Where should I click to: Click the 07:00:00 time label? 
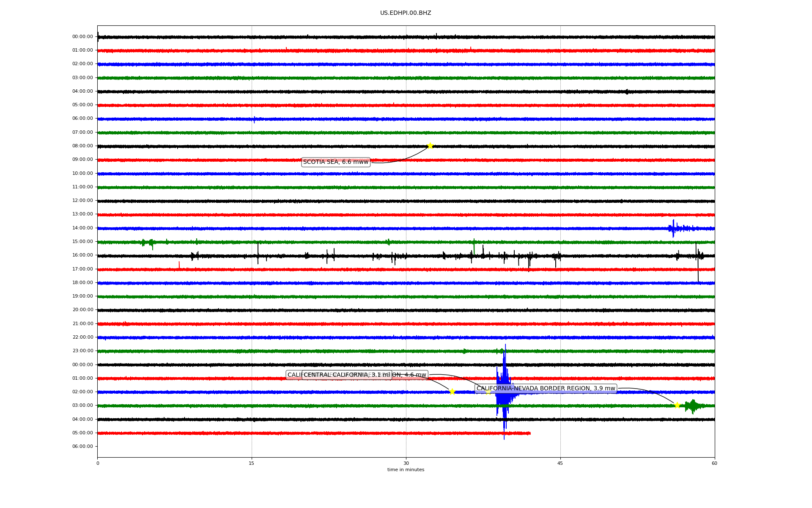pyautogui.click(x=82, y=133)
